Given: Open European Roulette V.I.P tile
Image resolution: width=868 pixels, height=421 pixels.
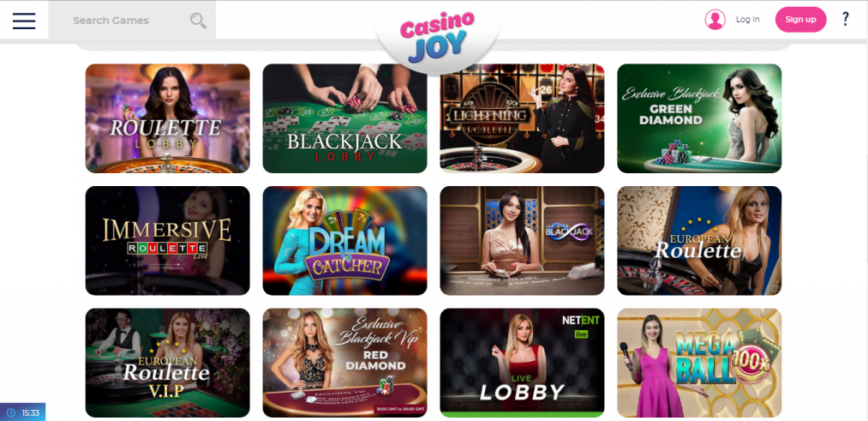Looking at the screenshot, I should point(168,363).
